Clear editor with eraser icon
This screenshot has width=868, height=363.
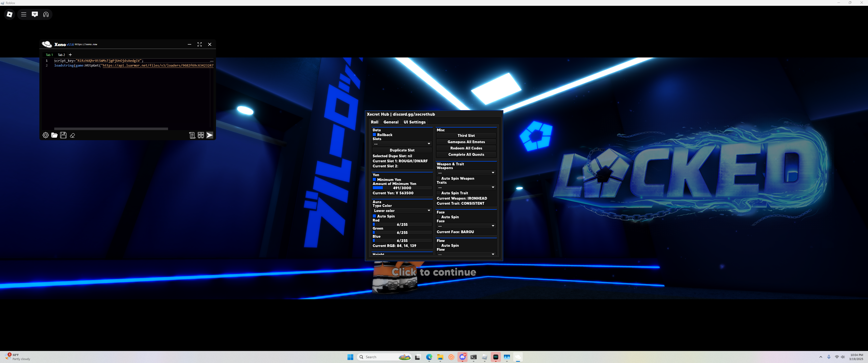(x=72, y=135)
